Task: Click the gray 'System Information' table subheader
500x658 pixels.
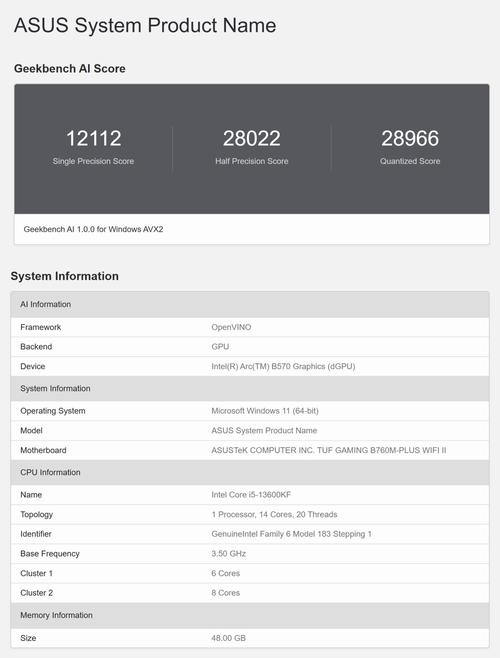Action: [250, 389]
